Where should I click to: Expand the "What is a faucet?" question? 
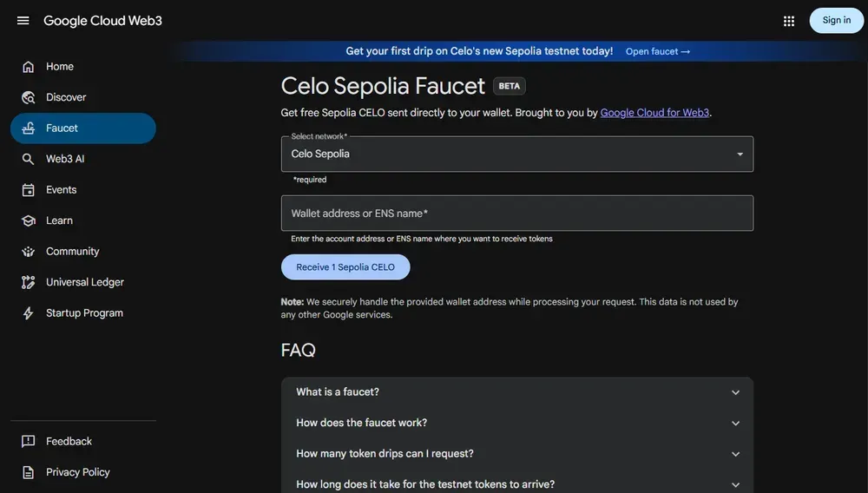tap(516, 392)
